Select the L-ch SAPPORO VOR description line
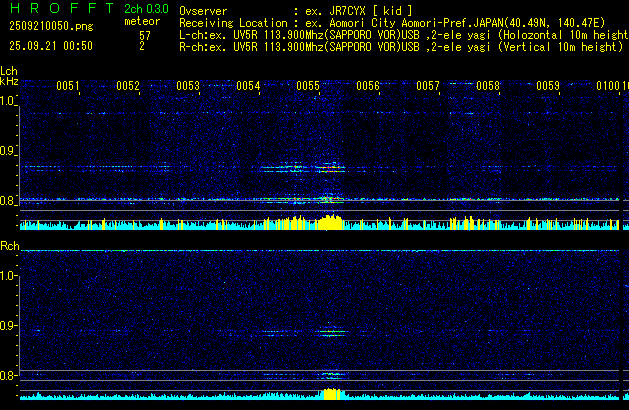This screenshot has width=629, height=410. point(400,34)
